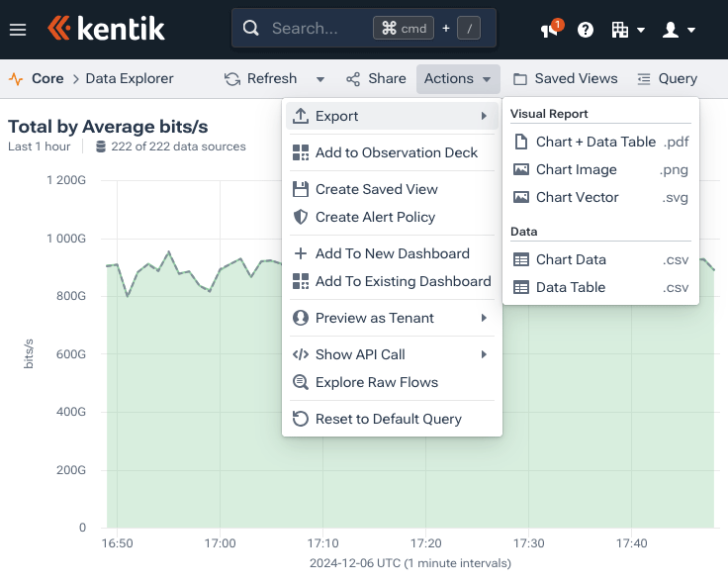Screen dimensions: 728x586
Task: Open the company building menu
Action: click(627, 30)
